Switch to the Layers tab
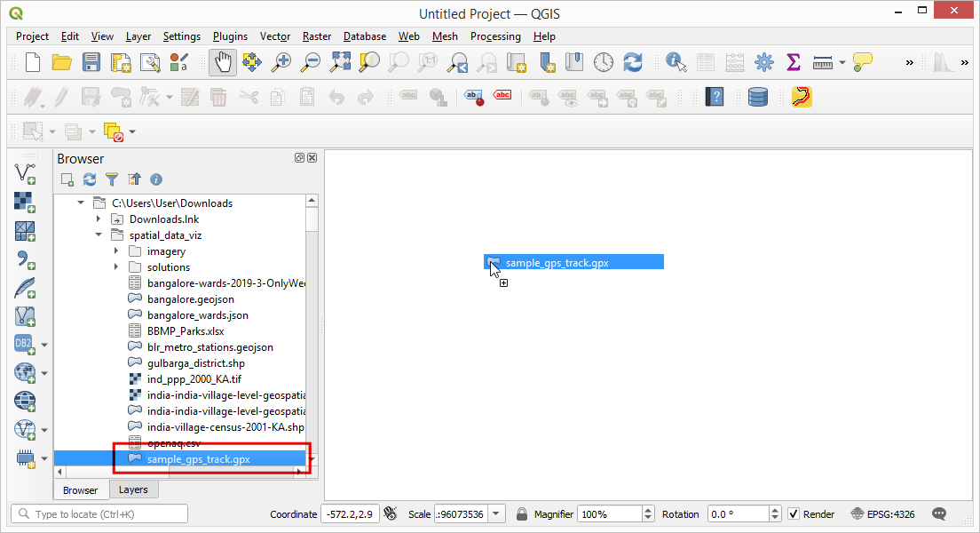The height and width of the screenshot is (533, 980). pyautogui.click(x=133, y=489)
